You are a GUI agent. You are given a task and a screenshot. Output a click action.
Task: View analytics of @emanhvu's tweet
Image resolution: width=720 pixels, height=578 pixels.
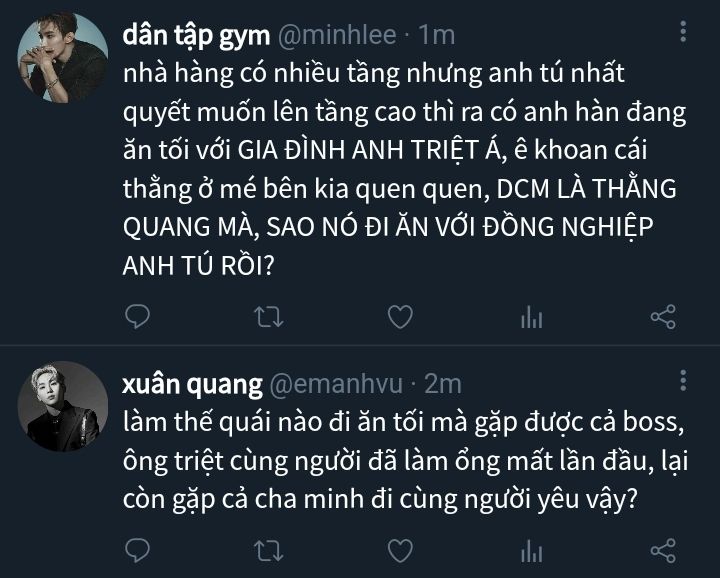[532, 550]
